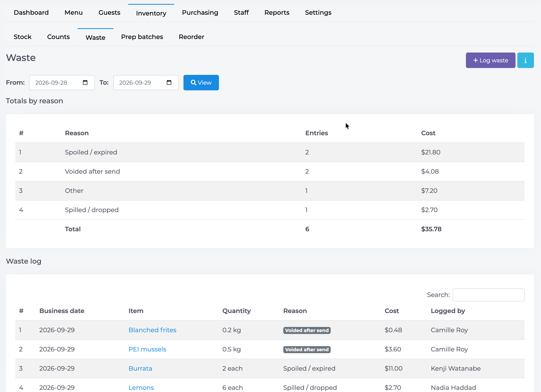Viewport: 541px width, 392px height.
Task: Open the Blanched frites item link
Action: (x=152, y=330)
